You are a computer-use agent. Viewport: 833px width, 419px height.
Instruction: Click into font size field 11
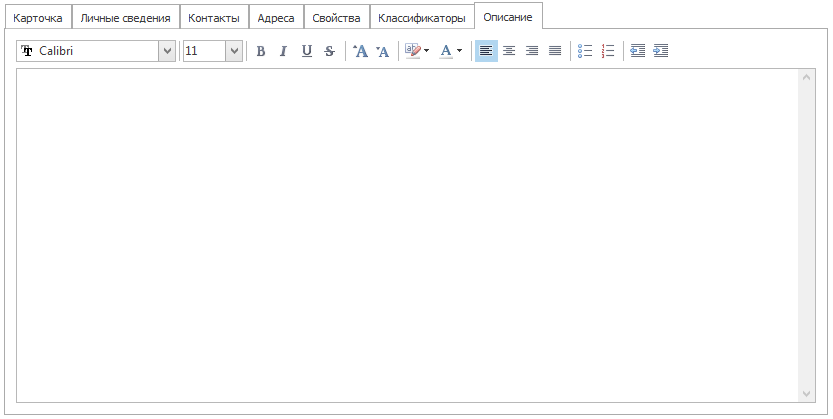coord(205,51)
